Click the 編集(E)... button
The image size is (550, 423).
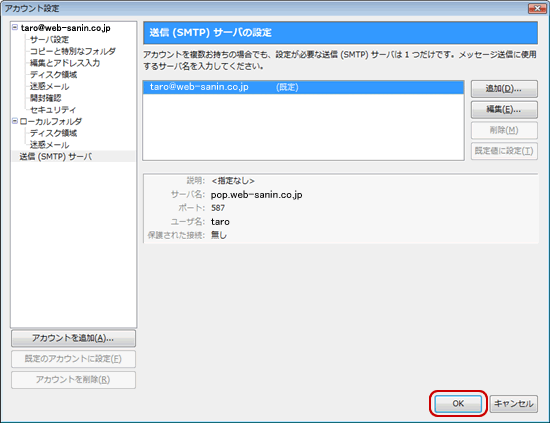[x=504, y=109]
